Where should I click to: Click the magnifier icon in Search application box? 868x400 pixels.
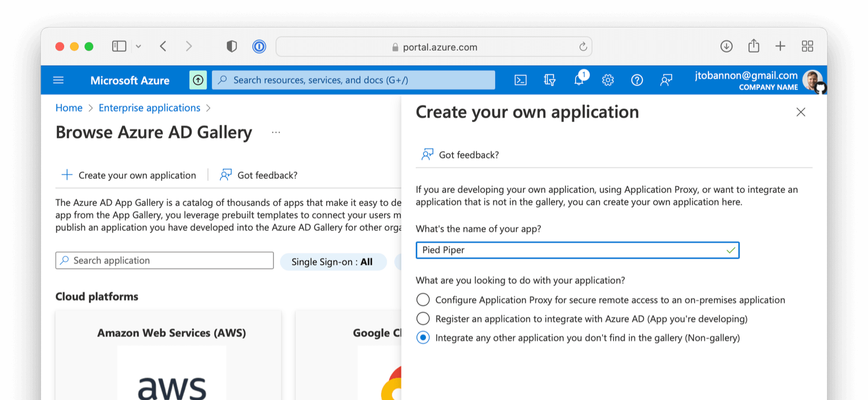65,260
